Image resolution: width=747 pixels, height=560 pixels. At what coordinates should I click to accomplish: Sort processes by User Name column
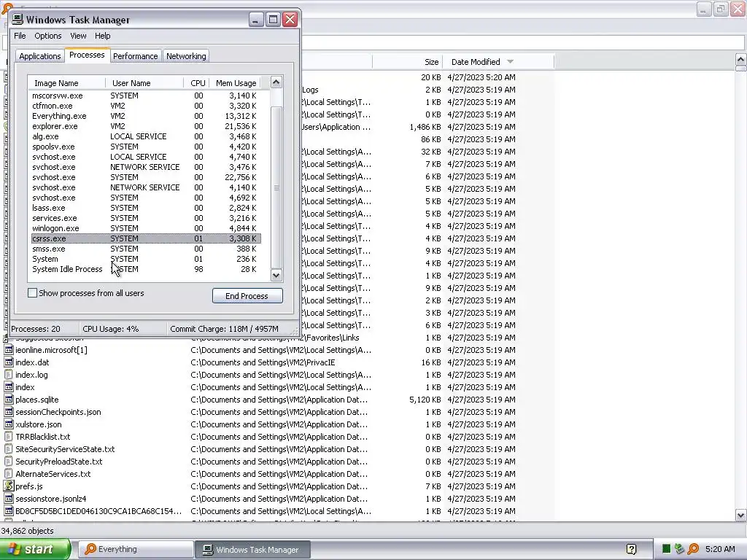[145, 83]
